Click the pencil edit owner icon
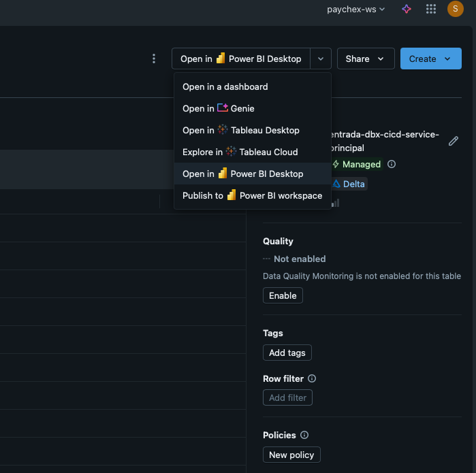Viewport: 476px width, 473px height. pos(454,141)
